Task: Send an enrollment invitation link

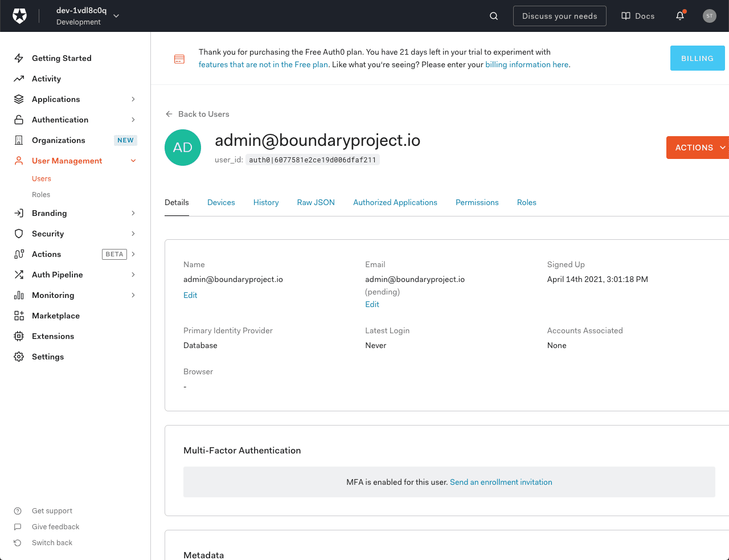Action: (501, 482)
